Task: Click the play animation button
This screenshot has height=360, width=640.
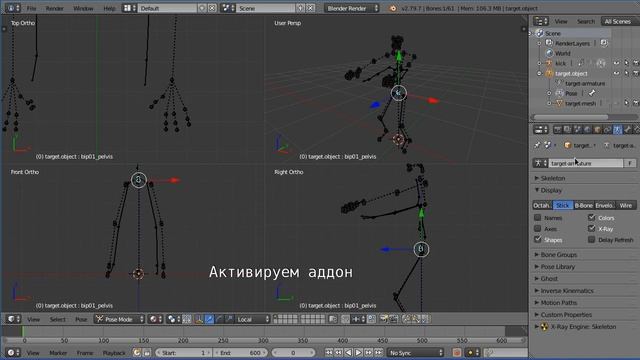Action: coord(358,353)
